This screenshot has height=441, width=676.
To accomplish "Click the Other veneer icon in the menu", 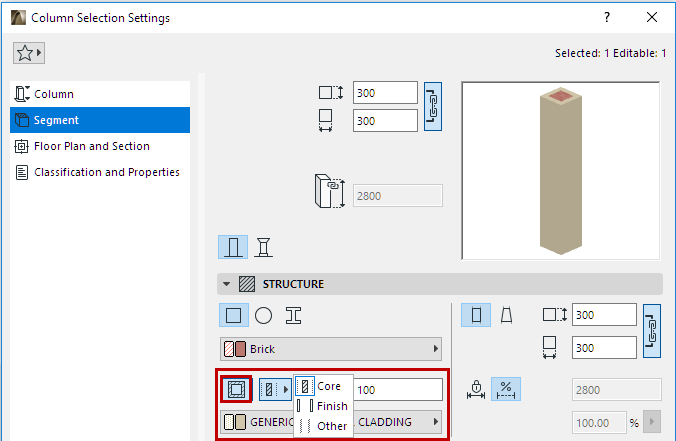I will click(x=305, y=425).
